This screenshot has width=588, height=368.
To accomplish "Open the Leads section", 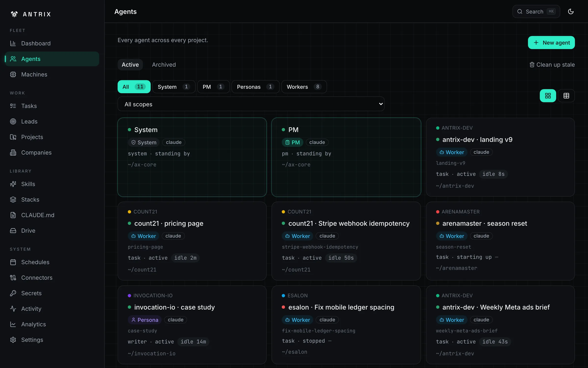I will coord(52,121).
